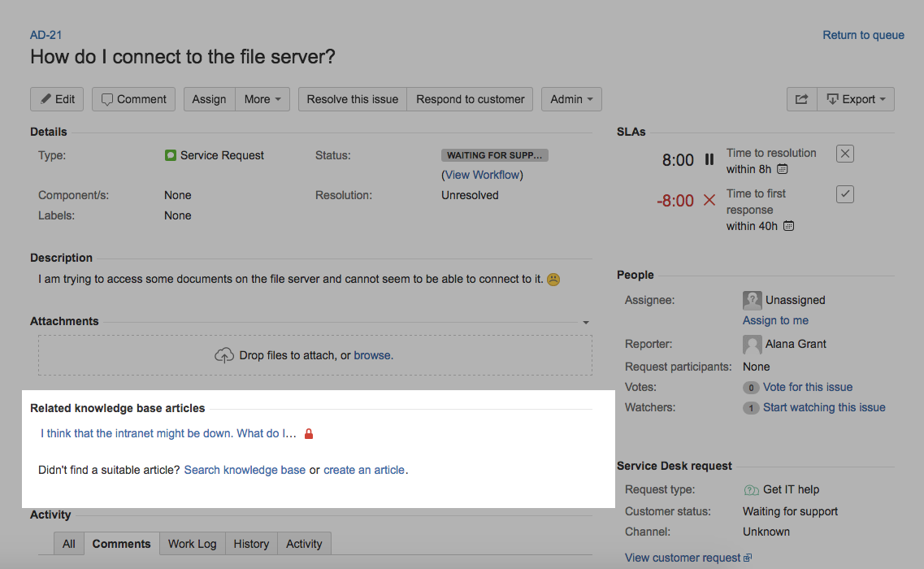This screenshot has height=569, width=924.
Task: Expand the Export dropdown
Action: click(856, 99)
